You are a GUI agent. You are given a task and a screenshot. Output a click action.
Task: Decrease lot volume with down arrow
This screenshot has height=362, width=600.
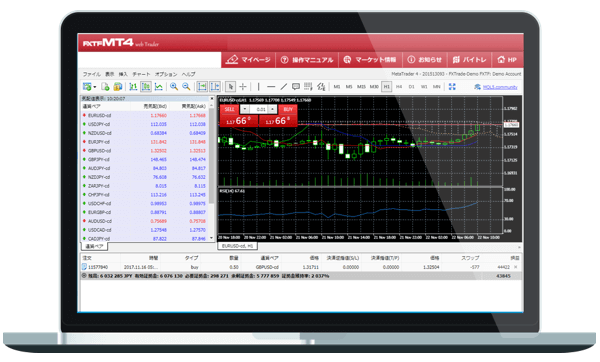245,109
